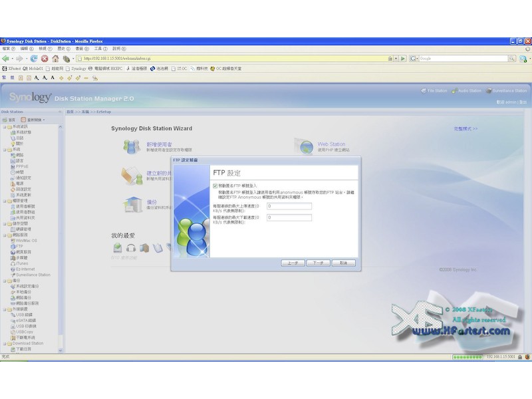Screen dimensions: 532x399
Task: Click the Surveillance Station icon in header
Action: click(x=489, y=91)
